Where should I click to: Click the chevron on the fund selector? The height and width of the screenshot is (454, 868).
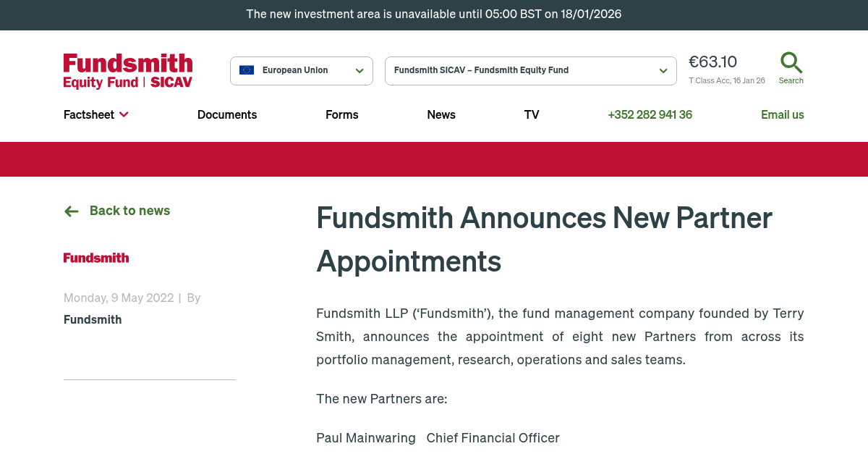pos(663,71)
